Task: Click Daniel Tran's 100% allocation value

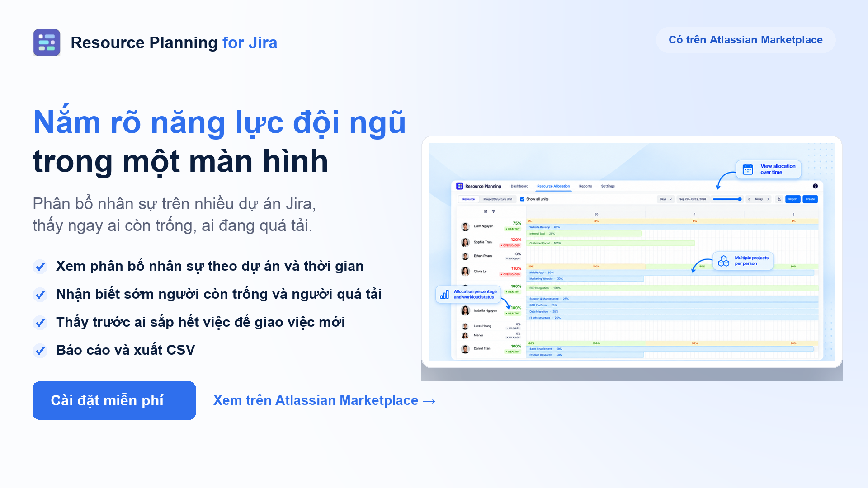Action: (516, 347)
